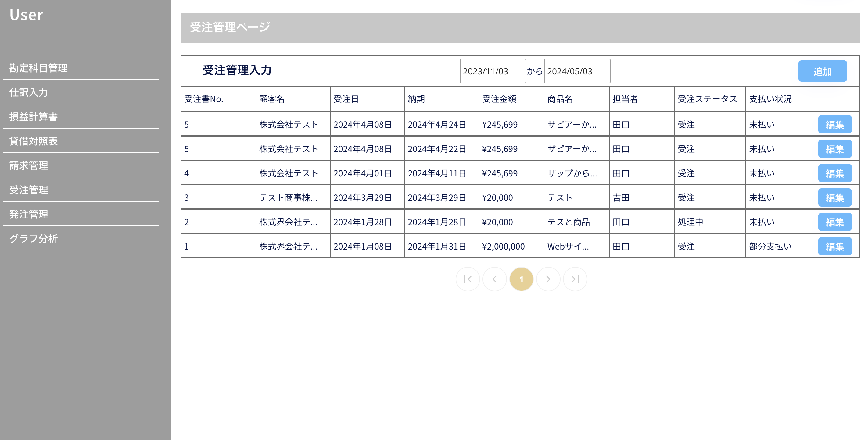
Task: Edit the 処理中 status order row
Action: point(834,222)
